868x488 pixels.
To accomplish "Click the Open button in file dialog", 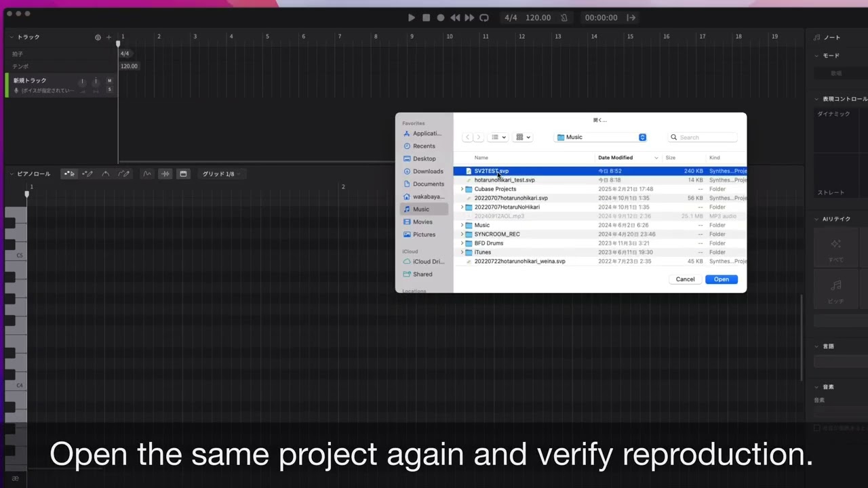I will (721, 279).
